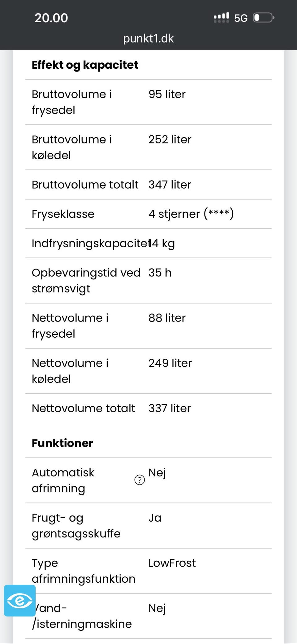Click the Bruttovolume i frysedel label

pyautogui.click(x=72, y=102)
